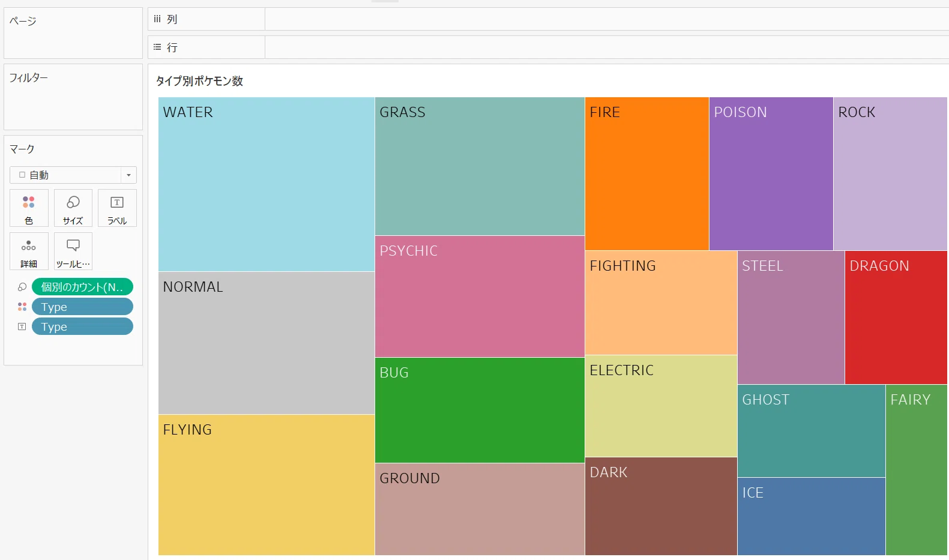The width and height of the screenshot is (949, 560).
Task: Select the WATER treemap tile
Action: click(x=267, y=184)
